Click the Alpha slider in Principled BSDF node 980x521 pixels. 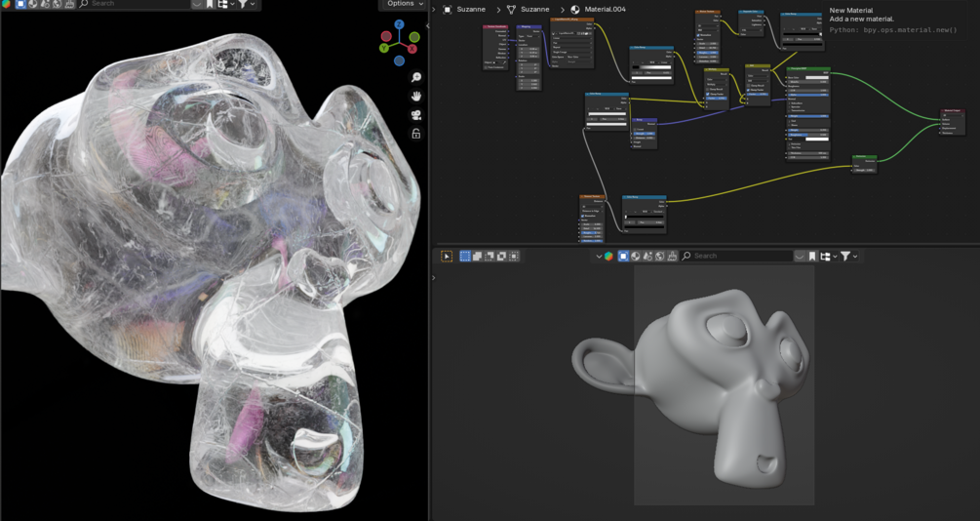(808, 95)
